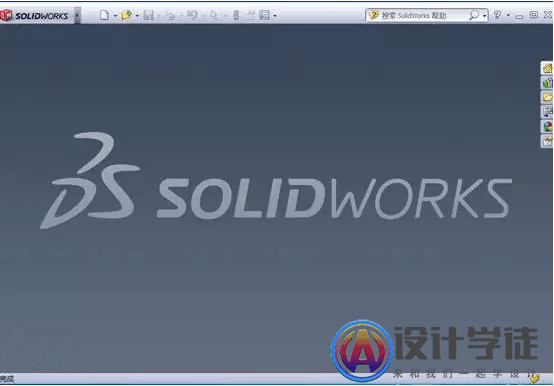Open the Custom Properties pane tab
The image size is (554, 386).
click(548, 141)
